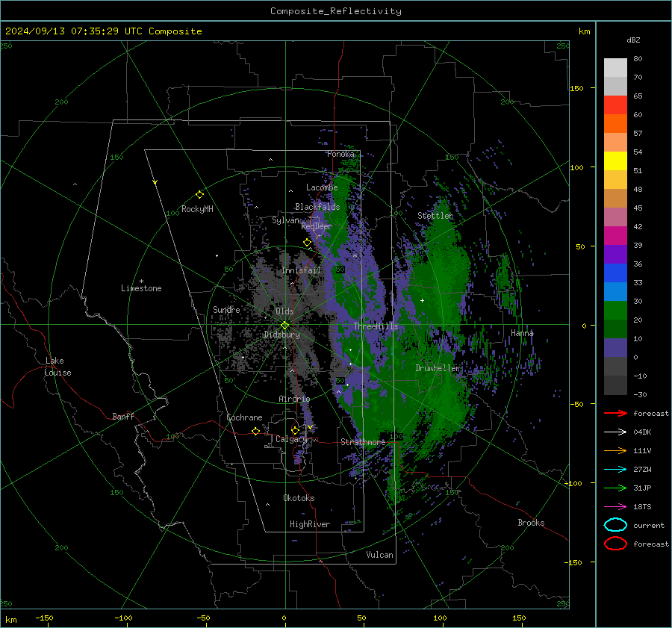Select the cyan 'current' ellipse symbol
The width and height of the screenshot is (672, 628).
pos(615,525)
